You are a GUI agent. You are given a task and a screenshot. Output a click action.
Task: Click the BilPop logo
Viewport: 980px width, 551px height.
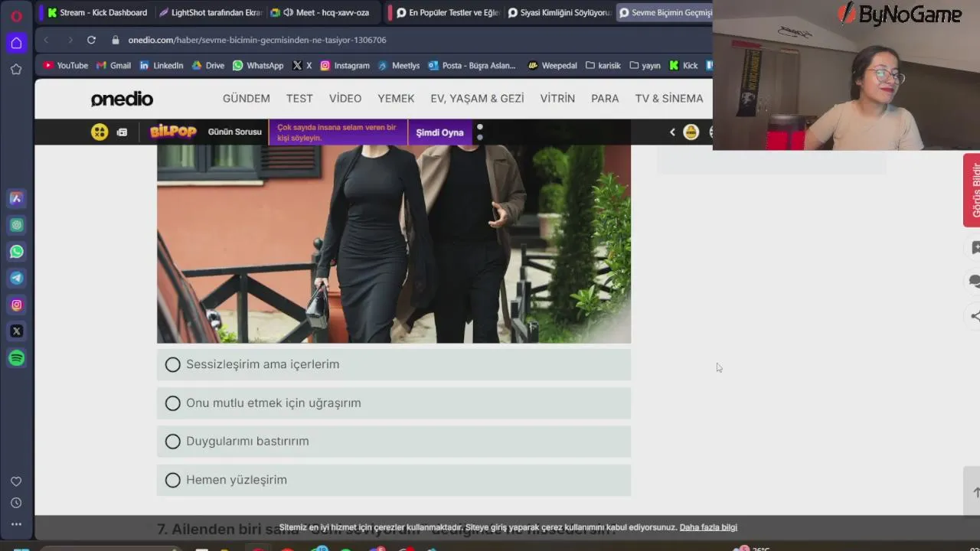coord(173,132)
